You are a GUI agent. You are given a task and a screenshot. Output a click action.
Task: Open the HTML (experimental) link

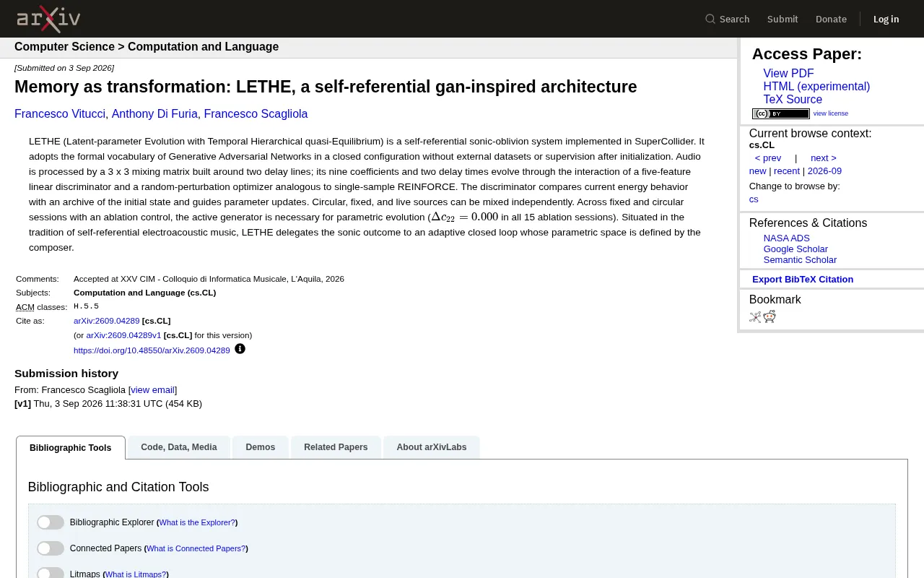point(816,87)
